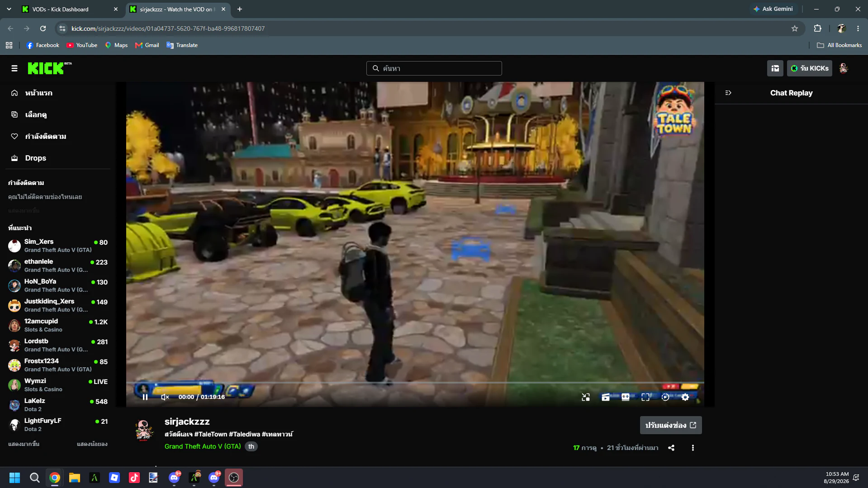This screenshot has width=868, height=488.
Task: Click ปรับแต่งช่อง customize channel button
Action: pyautogui.click(x=671, y=425)
